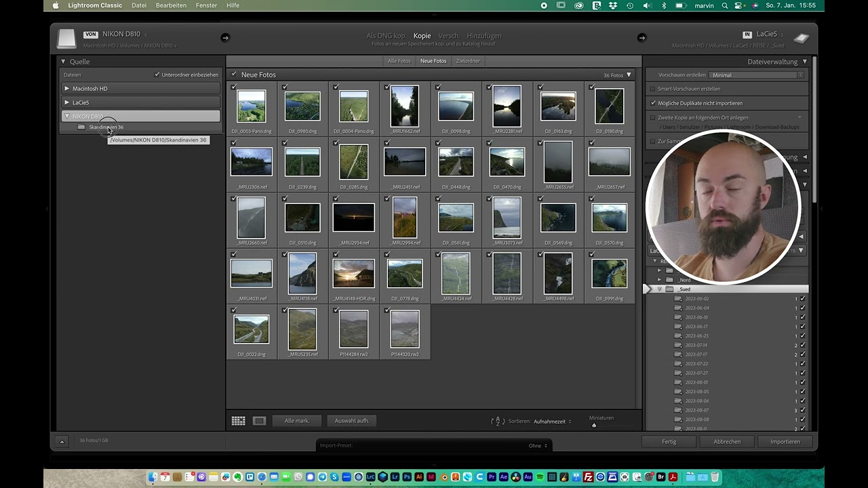This screenshot has width=868, height=488.
Task: Click the destination LaCie5 drive icon
Action: (x=801, y=39)
